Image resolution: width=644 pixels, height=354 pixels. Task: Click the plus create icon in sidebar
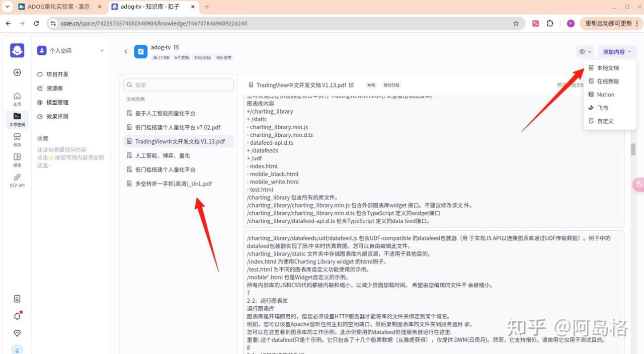click(17, 72)
